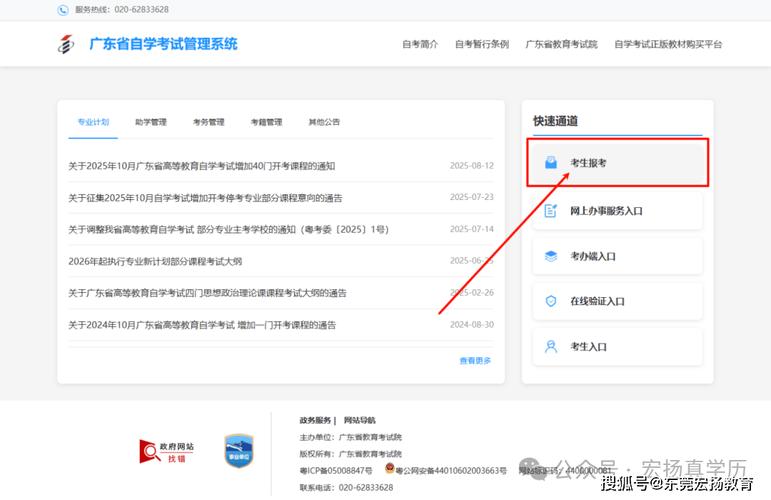Select the 考籍管理 tab
Image resolution: width=771 pixels, height=500 pixels.
267,122
